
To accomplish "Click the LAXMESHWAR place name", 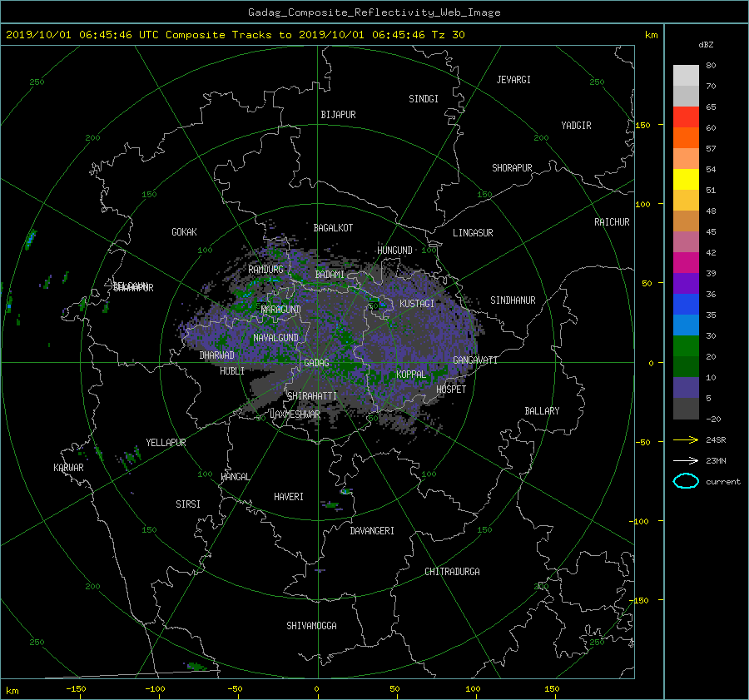I will 295,415.
